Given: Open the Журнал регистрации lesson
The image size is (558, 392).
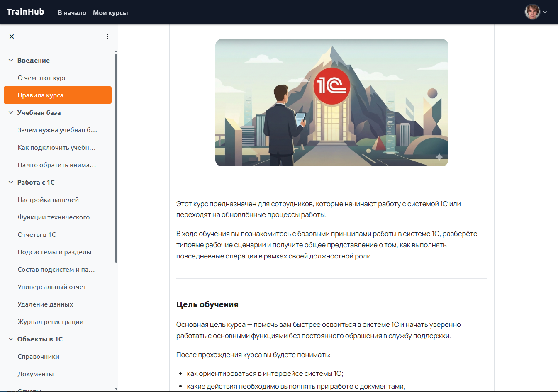Looking at the screenshot, I should 51,322.
